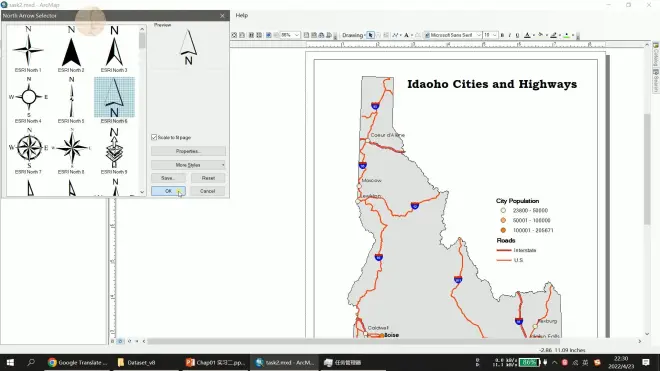
Task: Click the Cancel button in selector
Action: (x=208, y=191)
